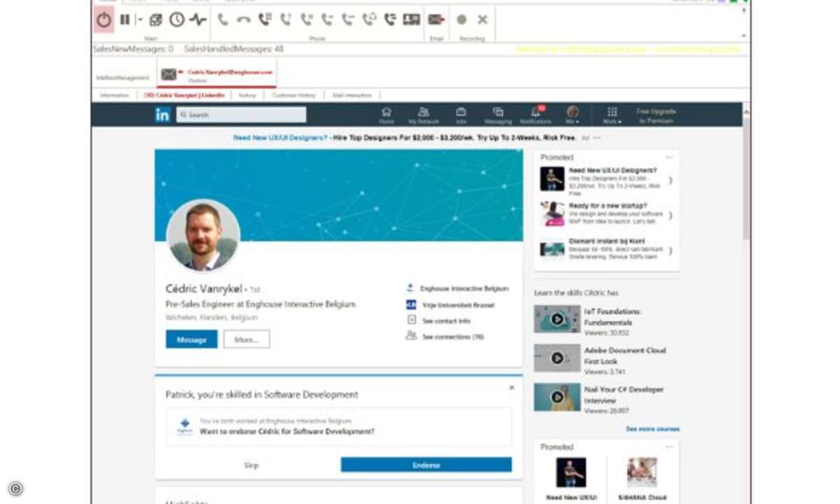
Task: Click See contact info
Action: pyautogui.click(x=446, y=321)
